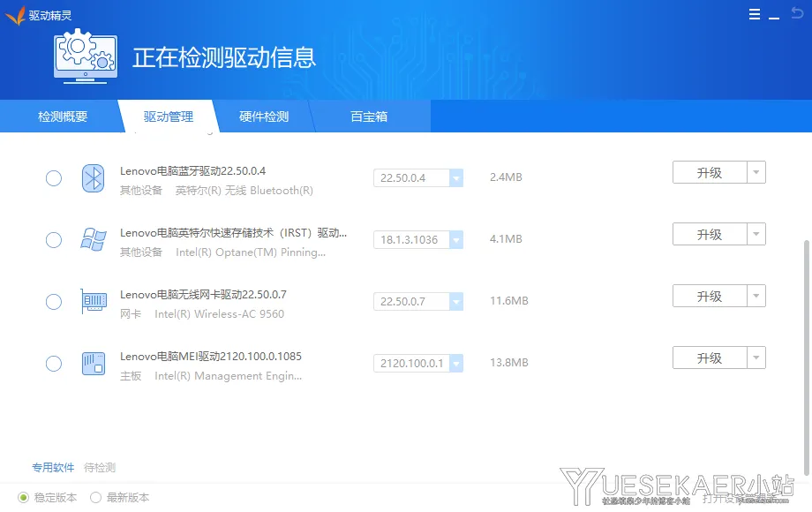Click the 13.8MB size value
The width and height of the screenshot is (812, 512).
coord(509,363)
